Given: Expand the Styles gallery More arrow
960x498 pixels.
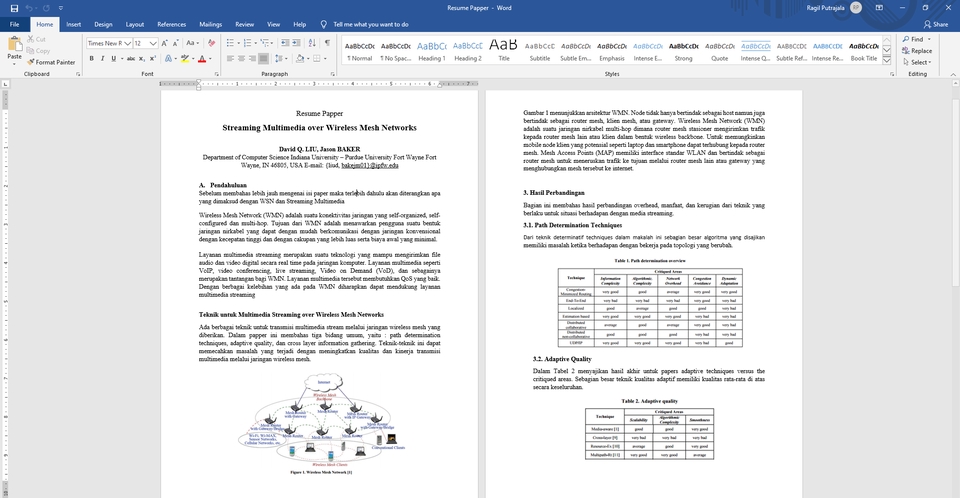Looking at the screenshot, I should tap(887, 60).
